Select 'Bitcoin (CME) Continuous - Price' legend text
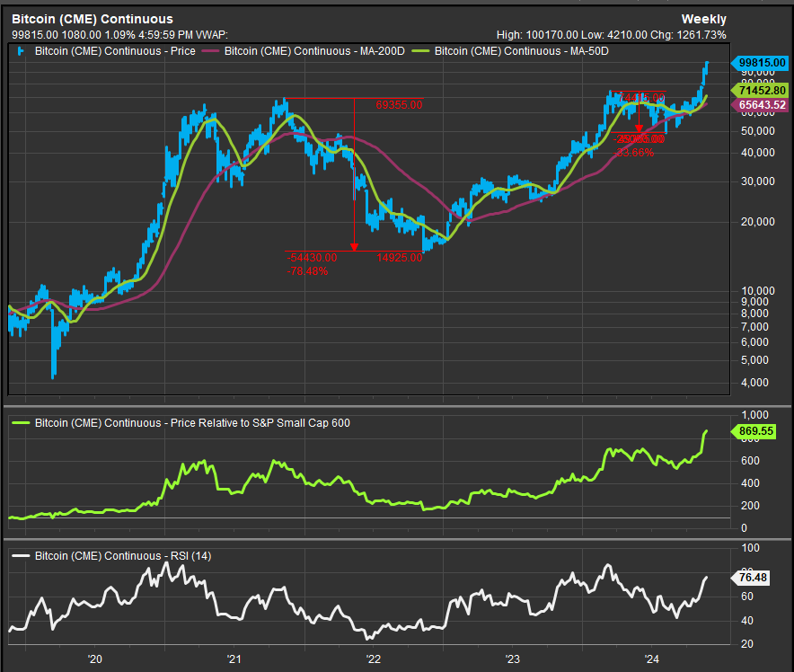 [115, 51]
